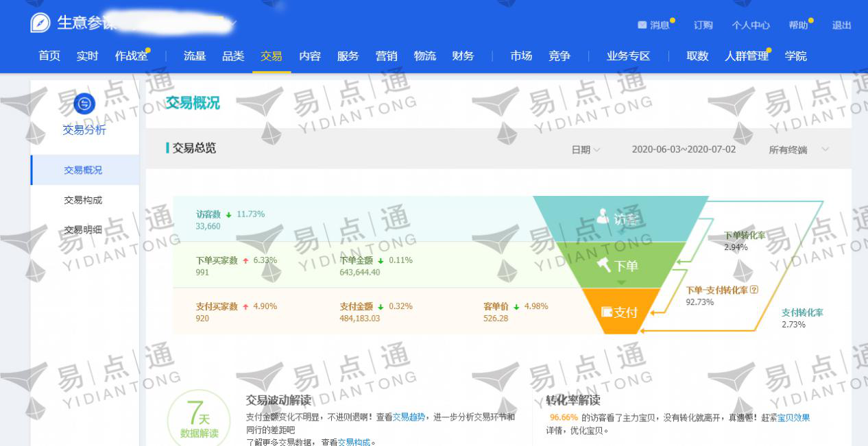Open the 市场 navigation tab

point(521,56)
